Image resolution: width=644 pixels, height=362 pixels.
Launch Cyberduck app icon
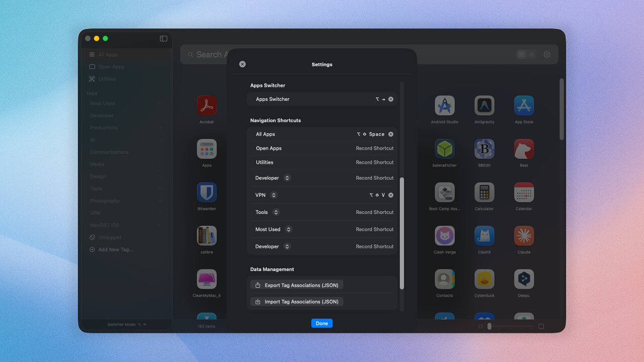tap(485, 279)
